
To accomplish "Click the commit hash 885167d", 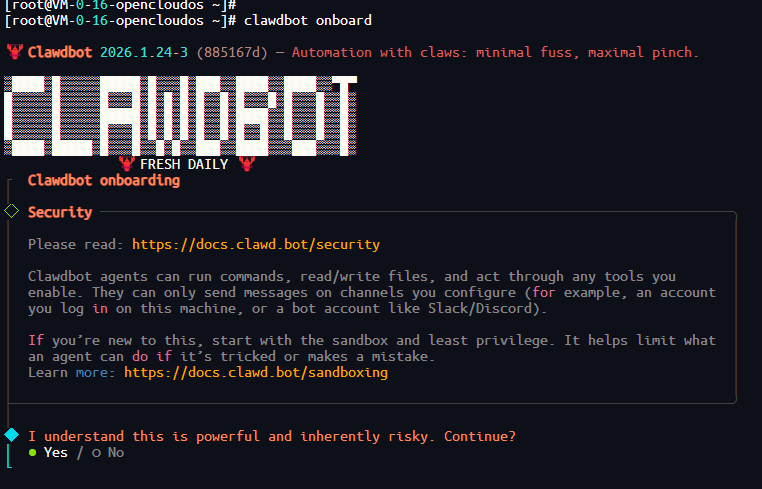I will pos(232,52).
